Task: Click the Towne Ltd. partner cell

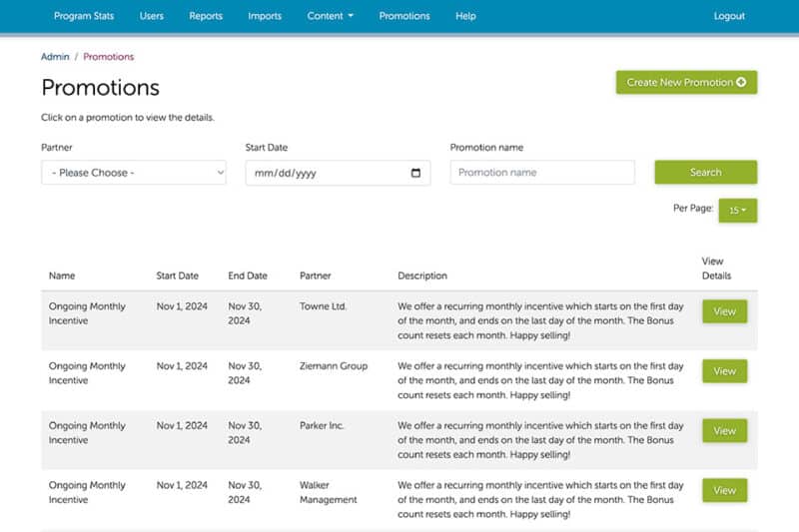Action: (323, 306)
